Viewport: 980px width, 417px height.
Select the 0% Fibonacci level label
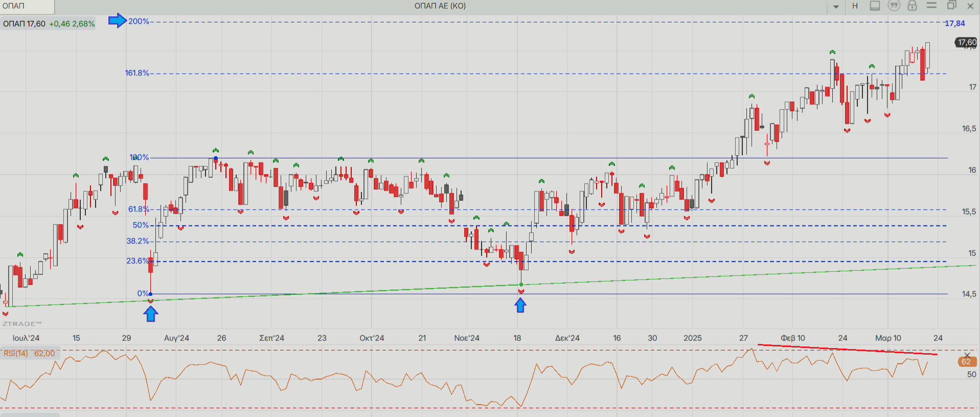coord(143,293)
